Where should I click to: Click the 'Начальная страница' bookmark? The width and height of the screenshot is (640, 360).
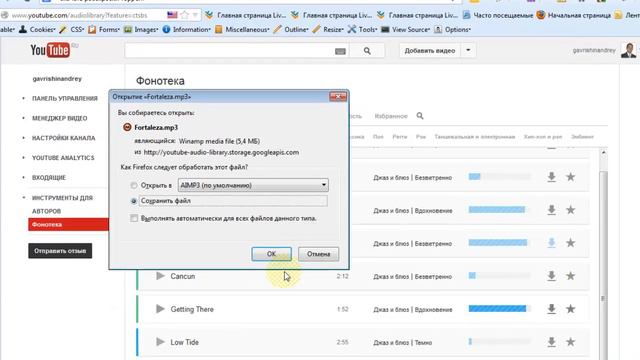pyautogui.click(x=574, y=15)
